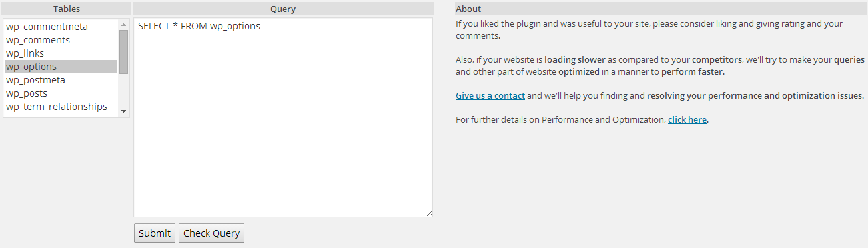
Task: Select the highlighted wp_options table
Action: coord(61,67)
